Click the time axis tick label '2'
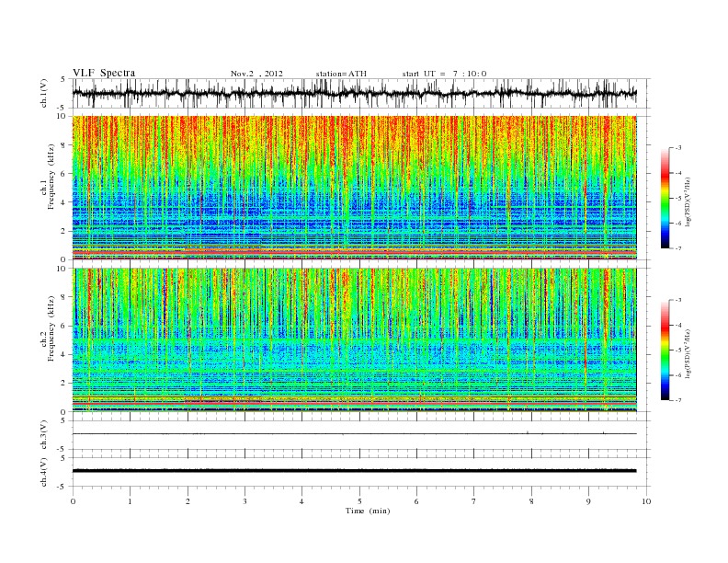This screenshot has width=728, height=563. (188, 501)
